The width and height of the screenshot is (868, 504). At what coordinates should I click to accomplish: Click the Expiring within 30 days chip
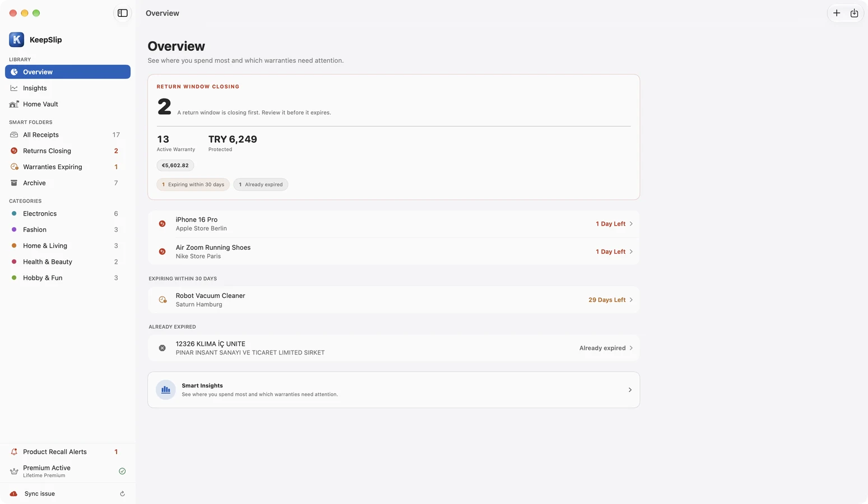tap(193, 184)
